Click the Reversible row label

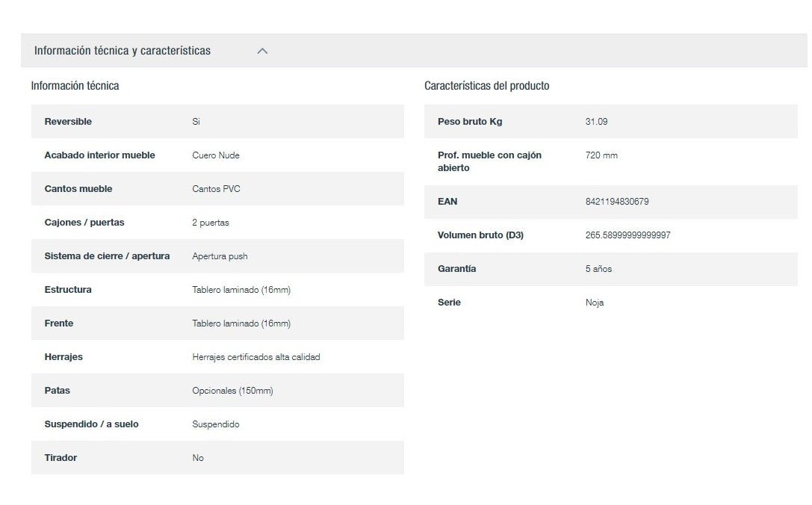(x=68, y=122)
